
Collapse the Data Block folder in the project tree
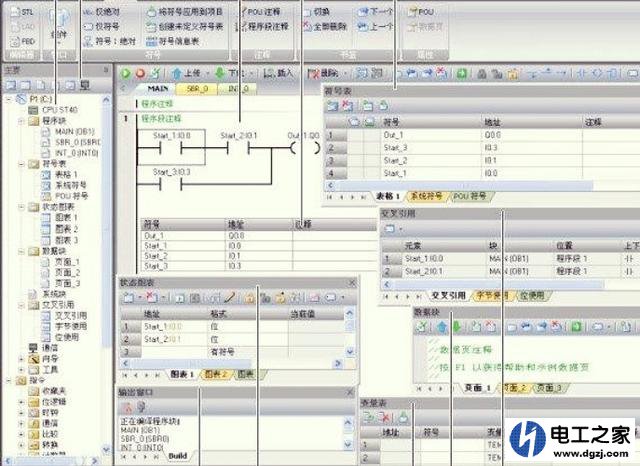pyautogui.click(x=22, y=251)
